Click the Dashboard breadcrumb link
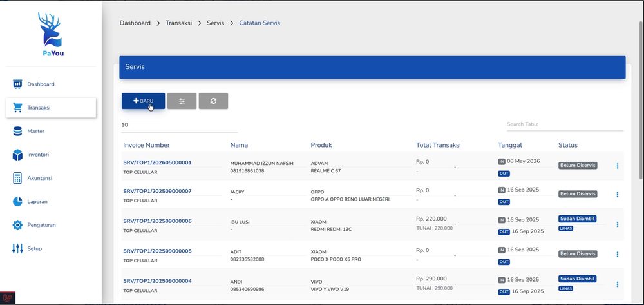Image resolution: width=644 pixels, height=305 pixels. 135,23
